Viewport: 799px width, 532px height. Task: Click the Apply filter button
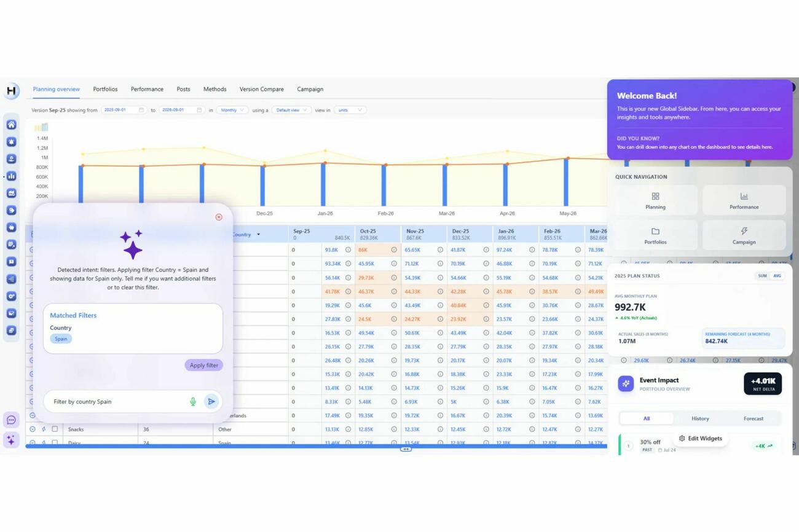203,366
